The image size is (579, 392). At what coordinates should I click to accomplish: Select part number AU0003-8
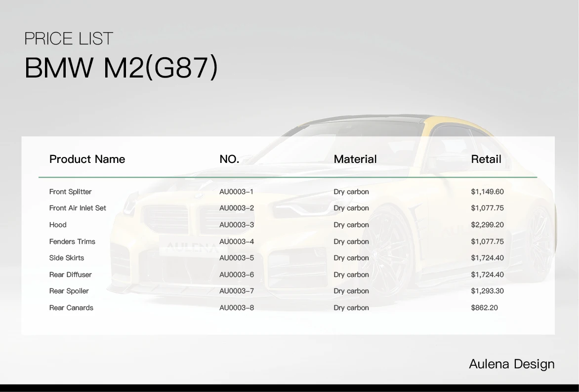(237, 308)
